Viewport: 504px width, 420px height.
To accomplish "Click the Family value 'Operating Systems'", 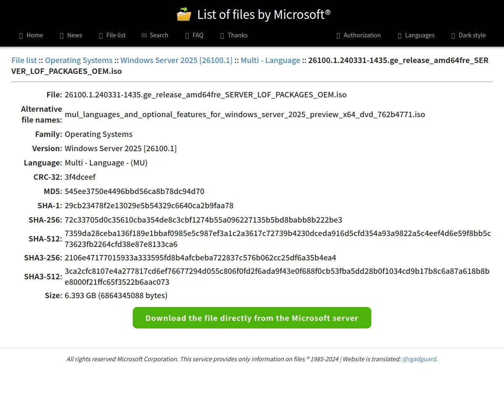I will 98,134.
